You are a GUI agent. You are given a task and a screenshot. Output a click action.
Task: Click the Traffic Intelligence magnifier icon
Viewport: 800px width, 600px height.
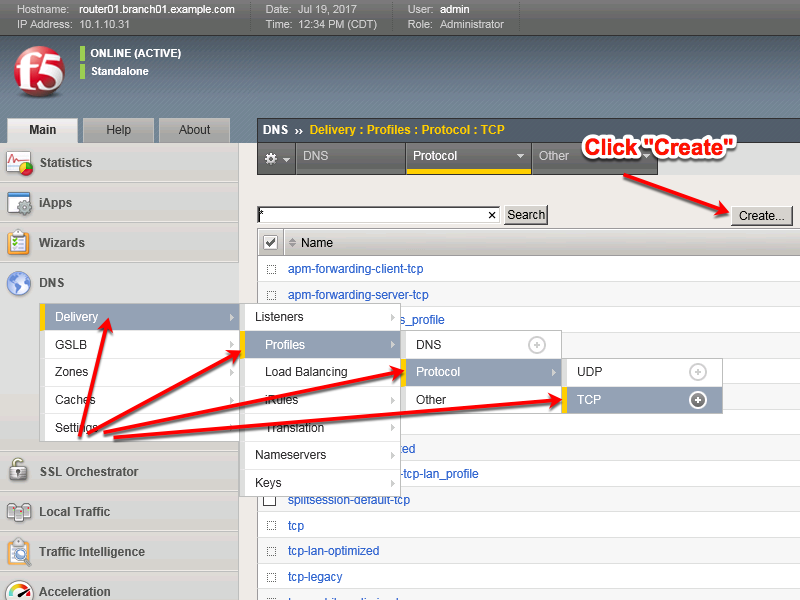(19, 552)
